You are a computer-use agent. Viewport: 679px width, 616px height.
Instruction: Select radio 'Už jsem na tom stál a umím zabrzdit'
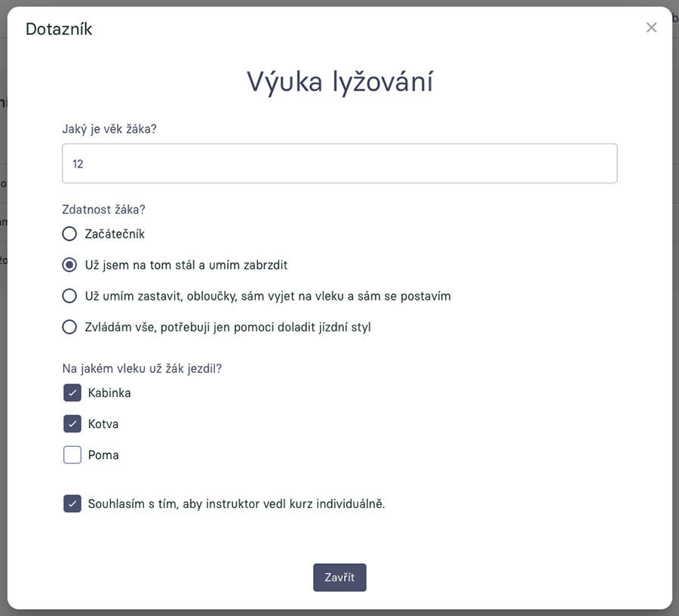pos(69,265)
